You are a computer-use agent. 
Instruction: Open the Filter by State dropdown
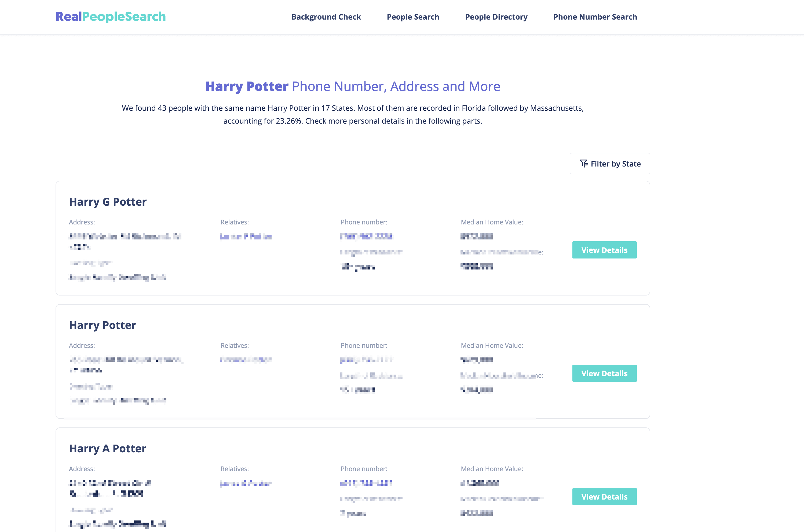(x=610, y=164)
